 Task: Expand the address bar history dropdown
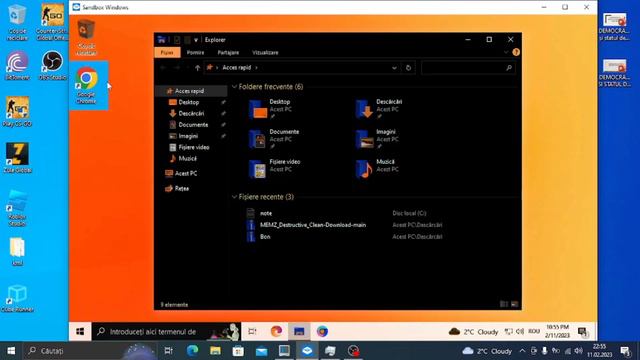pyautogui.click(x=394, y=68)
